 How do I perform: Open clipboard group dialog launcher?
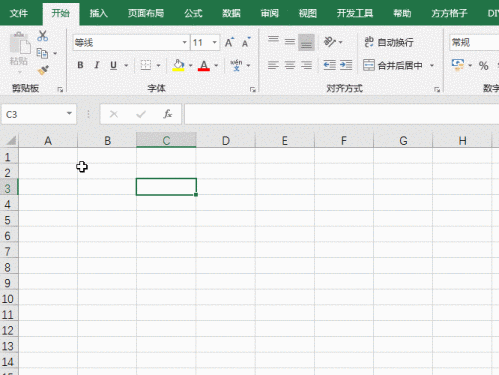pos(60,89)
